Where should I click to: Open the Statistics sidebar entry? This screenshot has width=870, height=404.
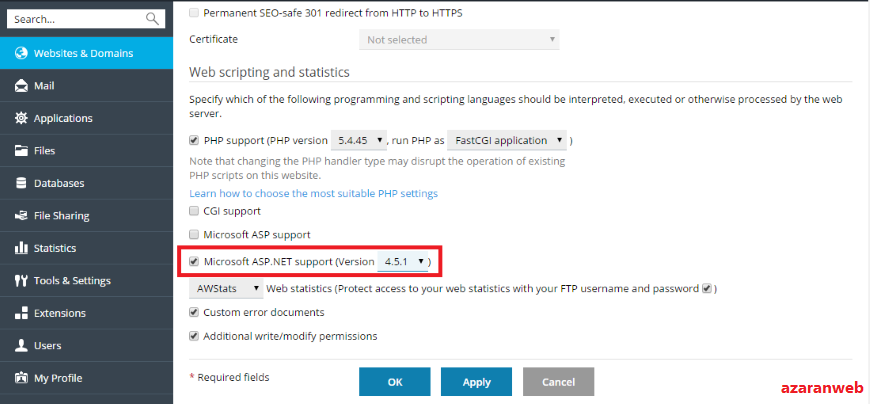(x=87, y=248)
